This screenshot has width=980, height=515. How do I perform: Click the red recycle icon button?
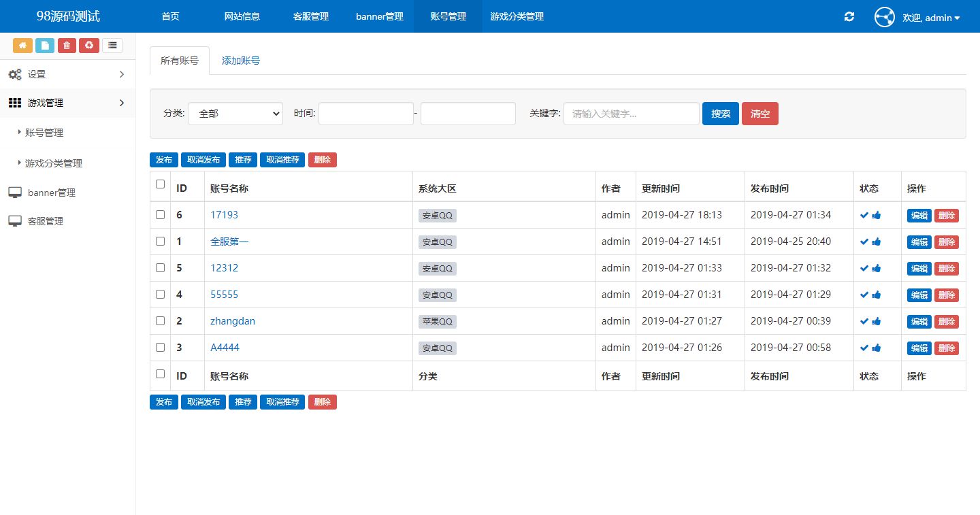pos(89,46)
